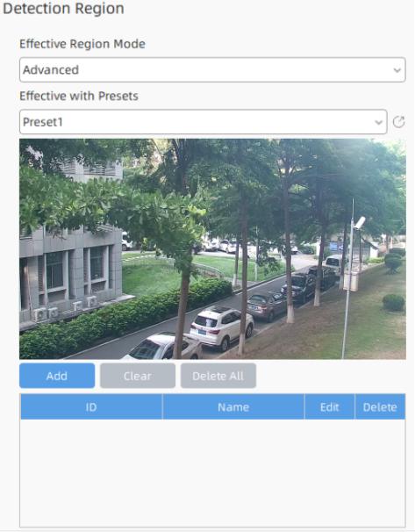Screen dimensions: 415x532
Task: Click the Effective Region Mode label
Action: 82,44
